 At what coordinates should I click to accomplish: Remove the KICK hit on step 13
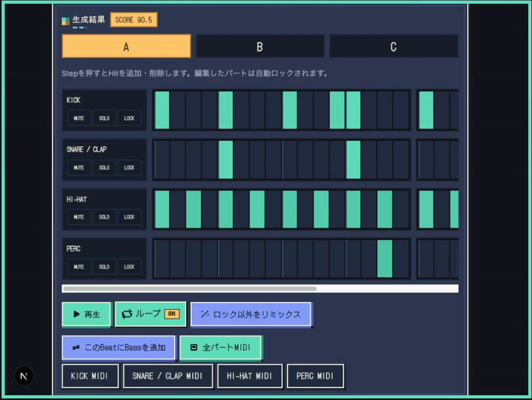coord(353,110)
